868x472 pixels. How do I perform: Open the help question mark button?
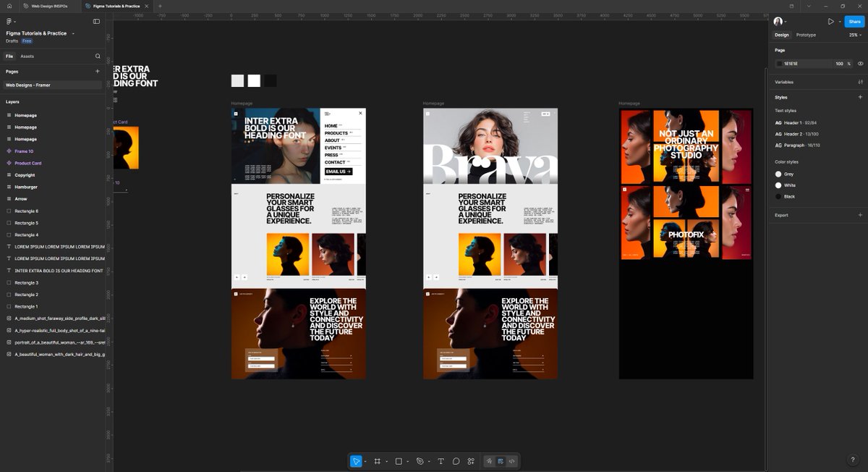(x=852, y=460)
